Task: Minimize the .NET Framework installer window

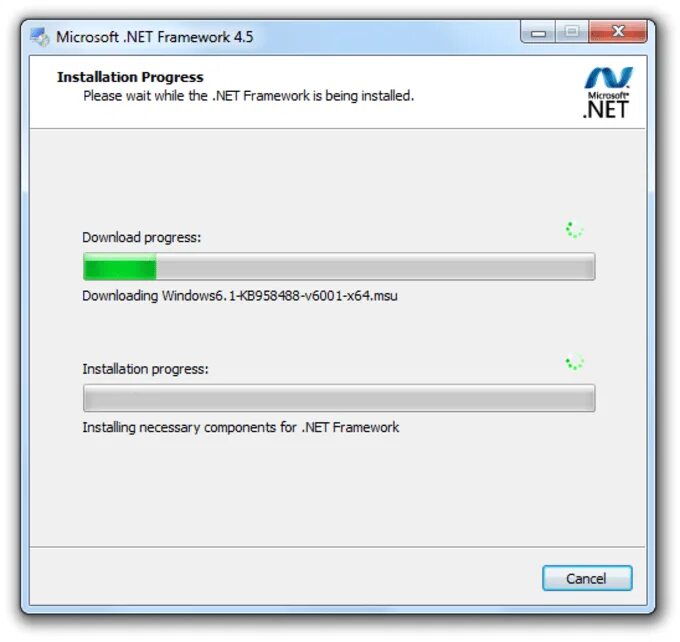Action: pos(538,33)
